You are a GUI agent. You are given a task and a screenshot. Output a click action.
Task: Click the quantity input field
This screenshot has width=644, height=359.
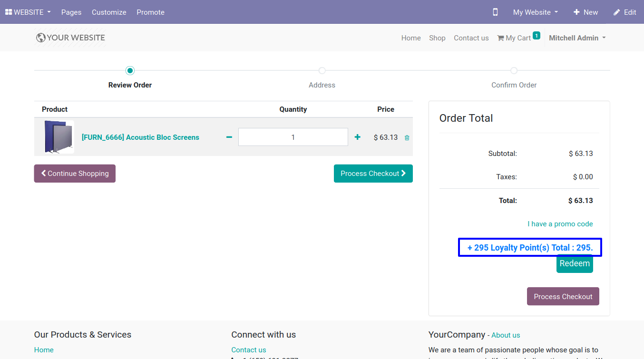pyautogui.click(x=293, y=137)
